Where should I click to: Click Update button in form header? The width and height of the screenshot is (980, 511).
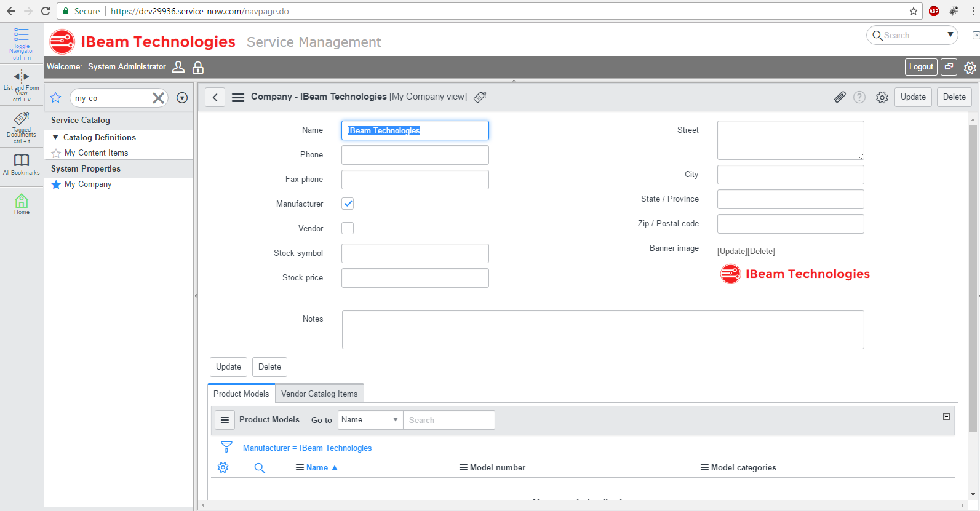(x=913, y=97)
